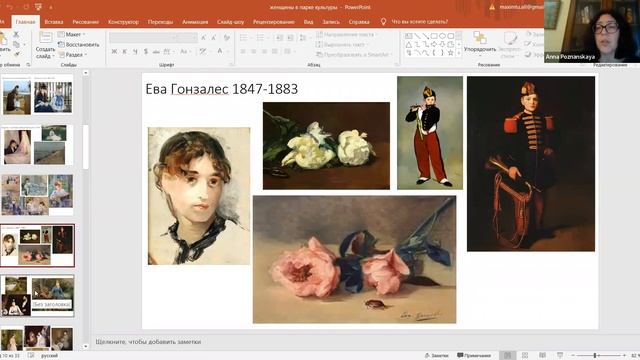Toggle Заметки notes button in status bar
The image size is (640, 360).
pos(436,356)
